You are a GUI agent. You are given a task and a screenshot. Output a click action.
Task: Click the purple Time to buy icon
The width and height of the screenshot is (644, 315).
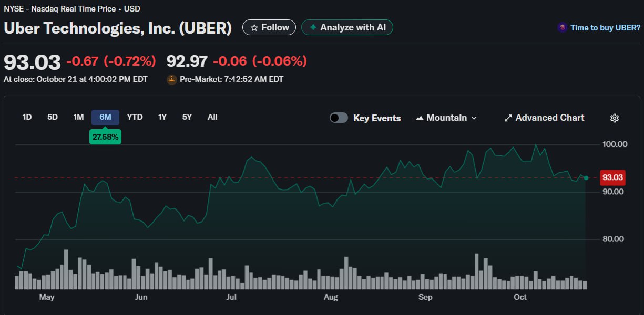562,27
